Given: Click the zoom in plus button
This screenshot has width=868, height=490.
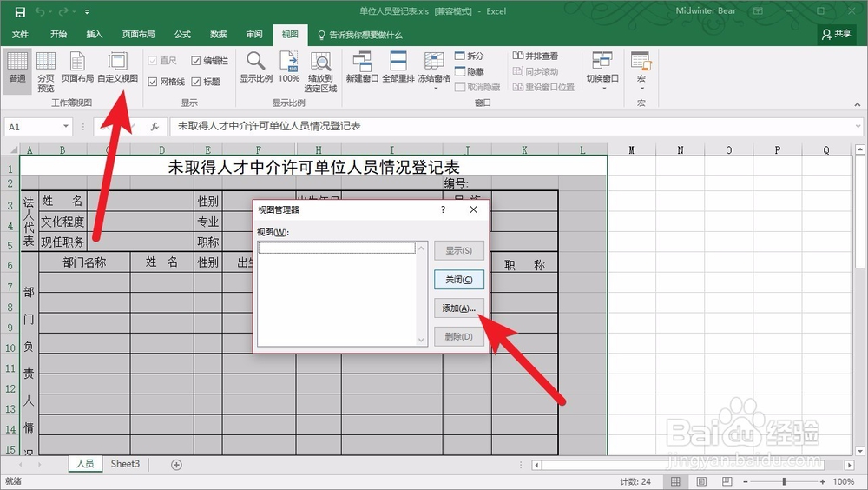Looking at the screenshot, I should [823, 481].
